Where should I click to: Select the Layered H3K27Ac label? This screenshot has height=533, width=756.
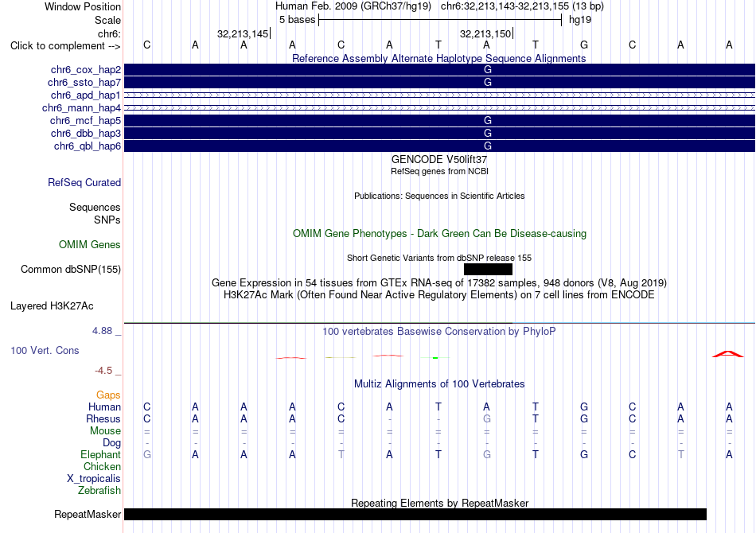pos(52,306)
